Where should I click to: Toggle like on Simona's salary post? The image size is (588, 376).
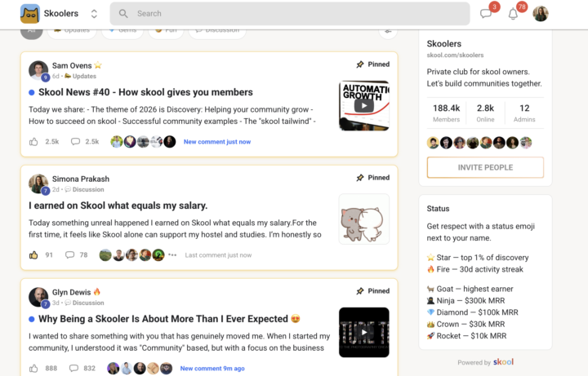[33, 255]
